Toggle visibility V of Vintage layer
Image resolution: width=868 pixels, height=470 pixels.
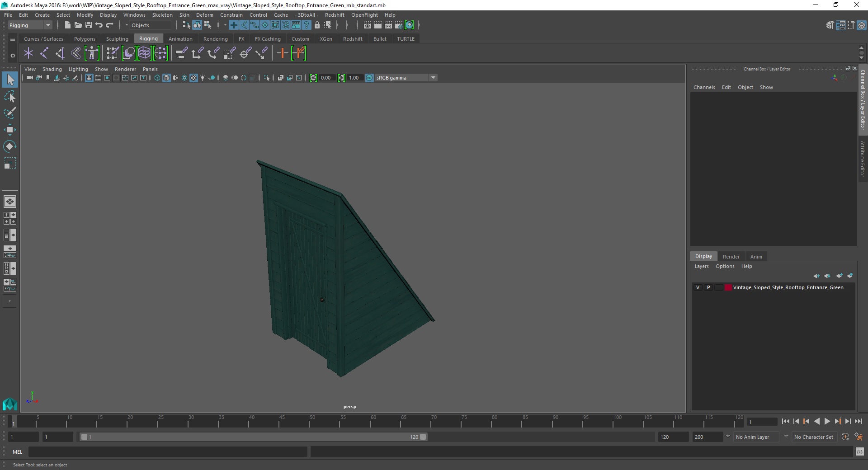click(698, 287)
